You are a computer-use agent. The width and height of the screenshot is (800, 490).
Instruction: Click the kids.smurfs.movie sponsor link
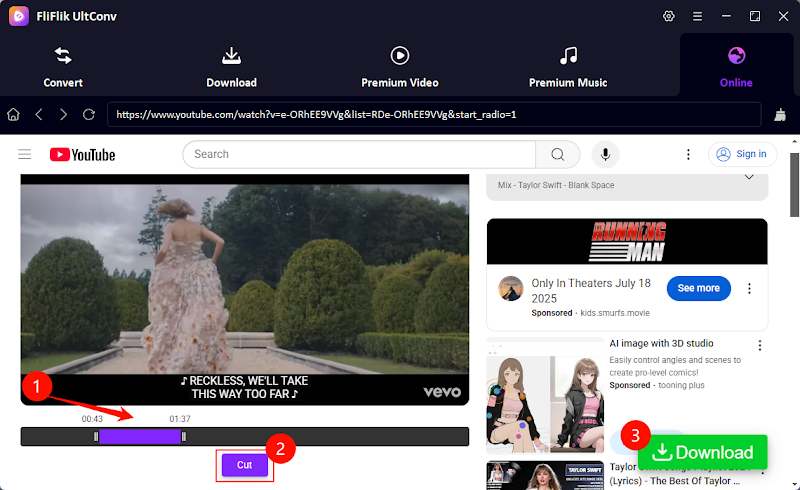coord(615,313)
